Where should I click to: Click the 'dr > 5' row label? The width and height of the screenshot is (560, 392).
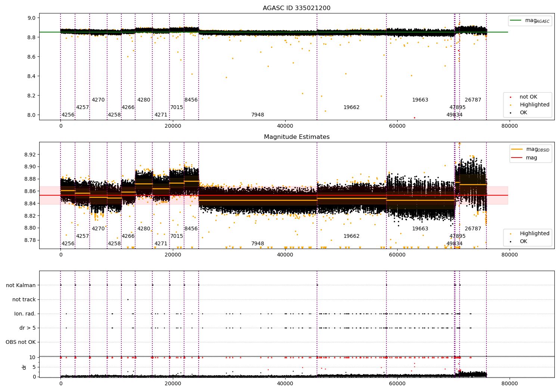click(x=28, y=328)
